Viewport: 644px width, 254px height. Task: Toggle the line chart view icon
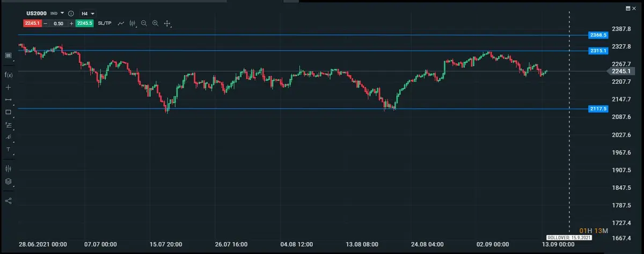pos(121,24)
